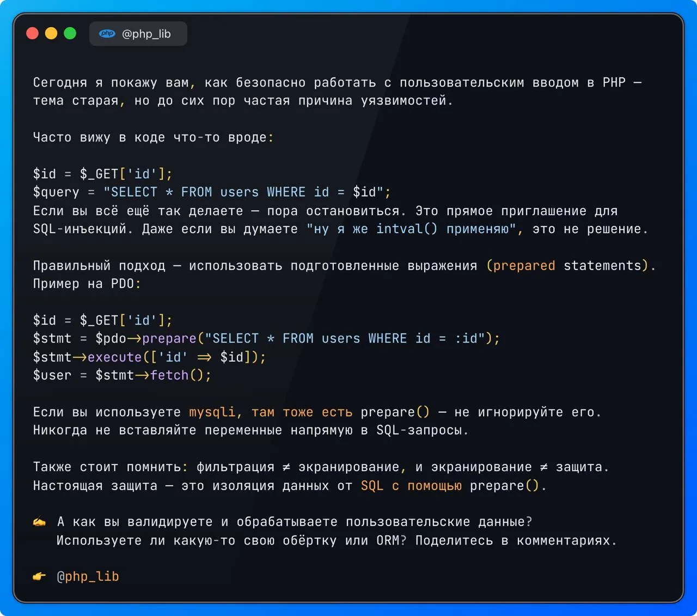Select the line "Часто вижу в коде что-то вроде:"
This screenshot has height=616, width=697.
click(x=153, y=137)
